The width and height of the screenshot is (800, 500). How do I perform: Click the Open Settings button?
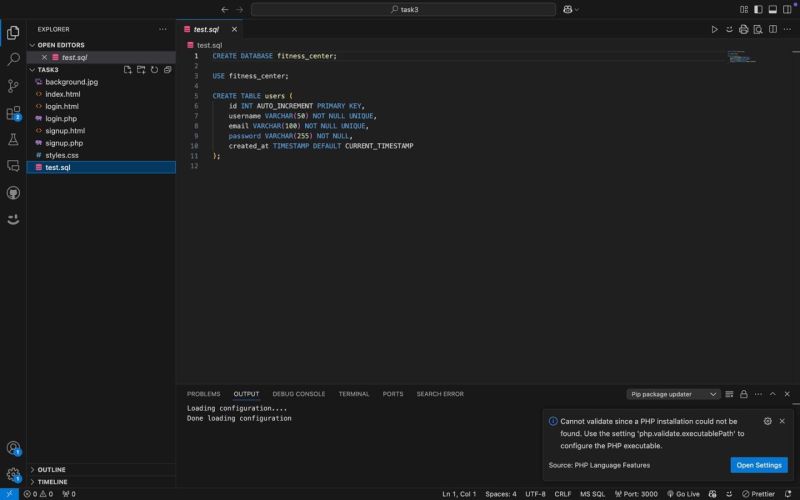(x=758, y=465)
